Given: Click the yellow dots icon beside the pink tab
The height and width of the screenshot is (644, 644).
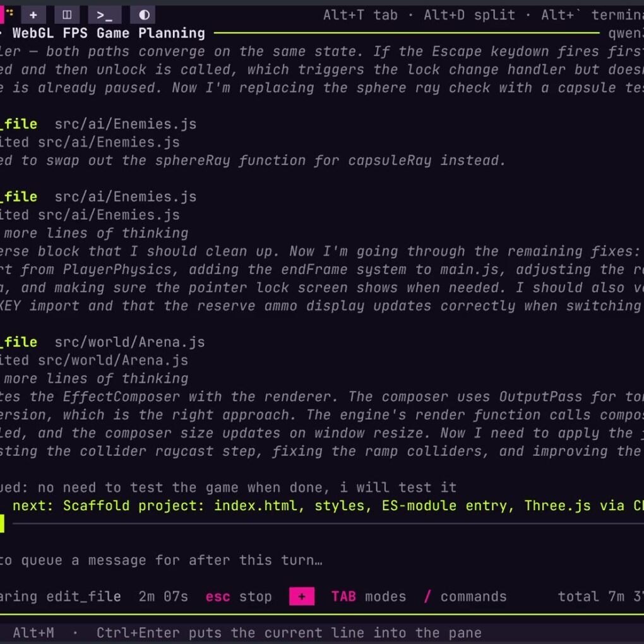Looking at the screenshot, I should pyautogui.click(x=10, y=13).
